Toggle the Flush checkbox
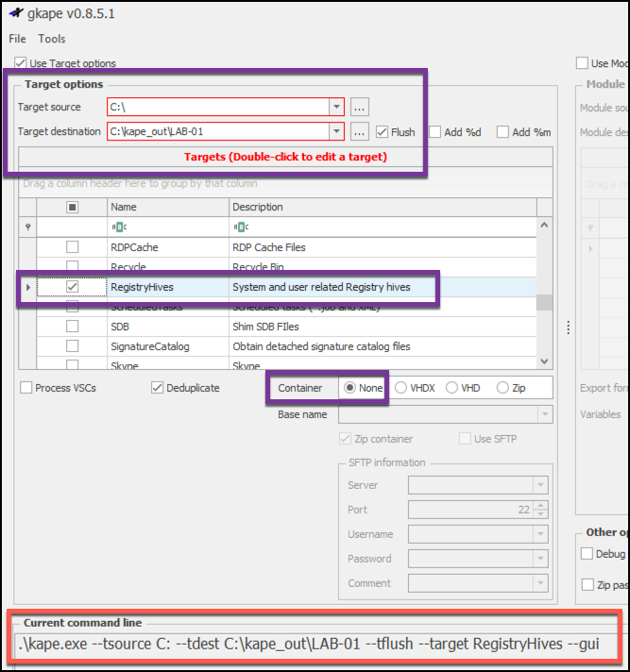The image size is (630, 672). (x=382, y=132)
